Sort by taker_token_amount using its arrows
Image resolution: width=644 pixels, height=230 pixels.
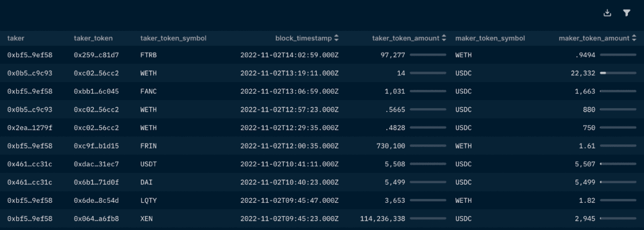444,38
